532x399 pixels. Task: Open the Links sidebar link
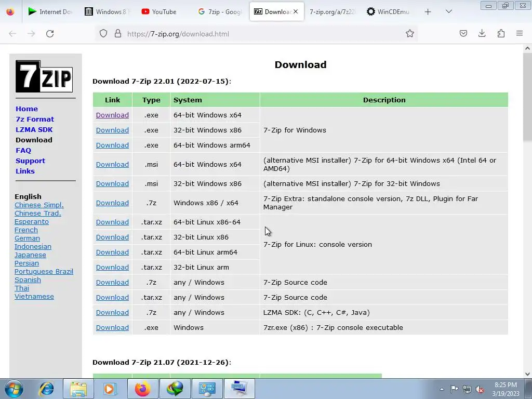tap(25, 171)
